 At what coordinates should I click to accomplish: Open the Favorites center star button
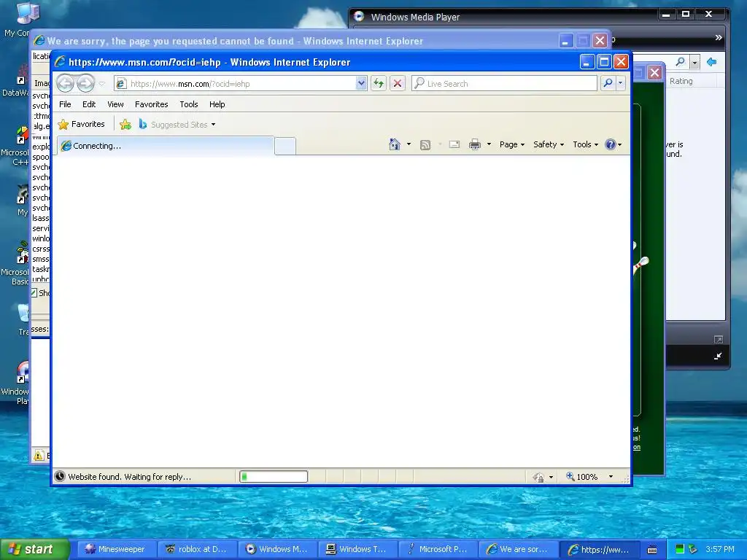(x=82, y=124)
